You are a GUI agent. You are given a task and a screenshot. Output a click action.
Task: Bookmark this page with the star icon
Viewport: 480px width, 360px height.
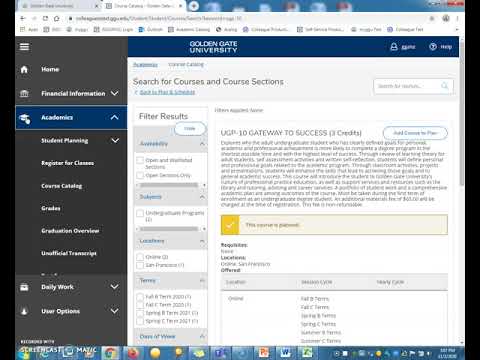pyautogui.click(x=432, y=18)
